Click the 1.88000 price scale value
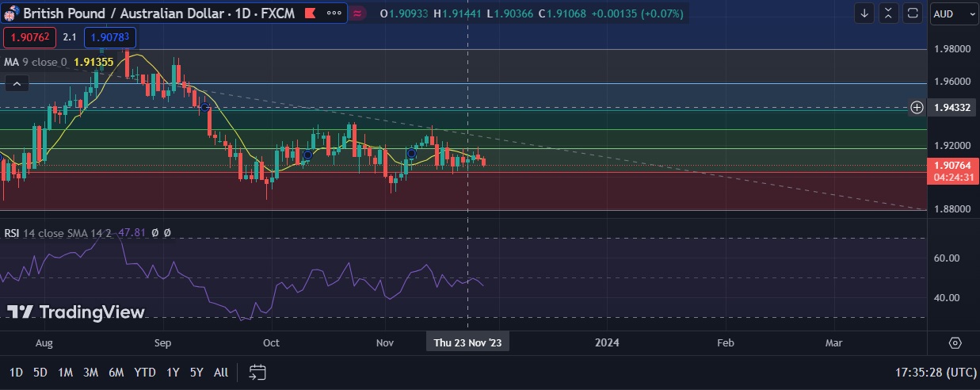Screen dimensions: 980x390 point(952,209)
